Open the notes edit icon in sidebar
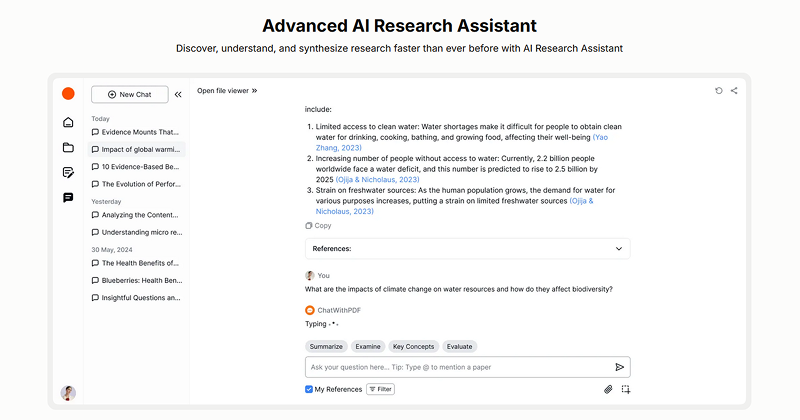This screenshot has height=420, width=800. click(x=68, y=172)
